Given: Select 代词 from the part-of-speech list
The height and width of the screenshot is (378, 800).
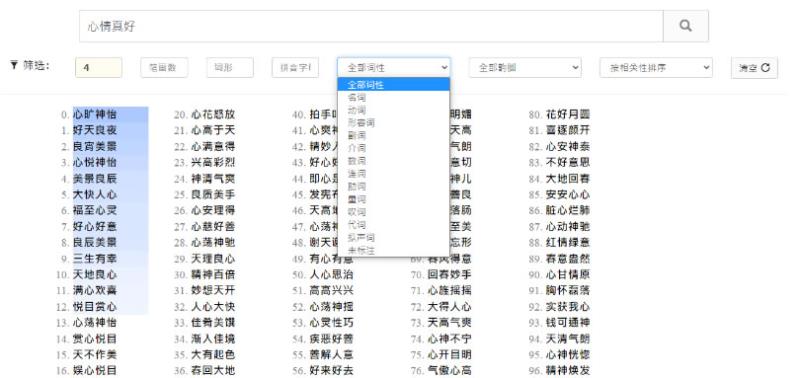Looking at the screenshot, I should tap(393, 225).
